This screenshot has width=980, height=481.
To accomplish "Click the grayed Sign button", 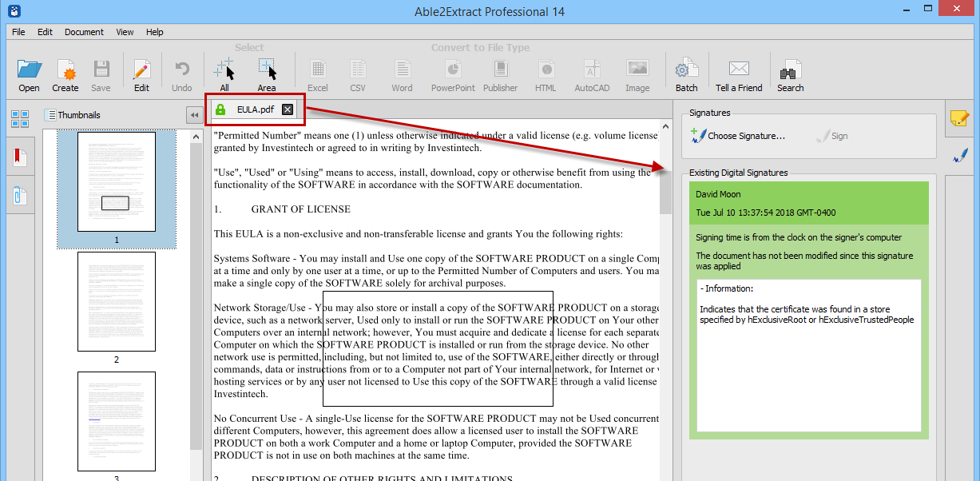I will pos(831,136).
